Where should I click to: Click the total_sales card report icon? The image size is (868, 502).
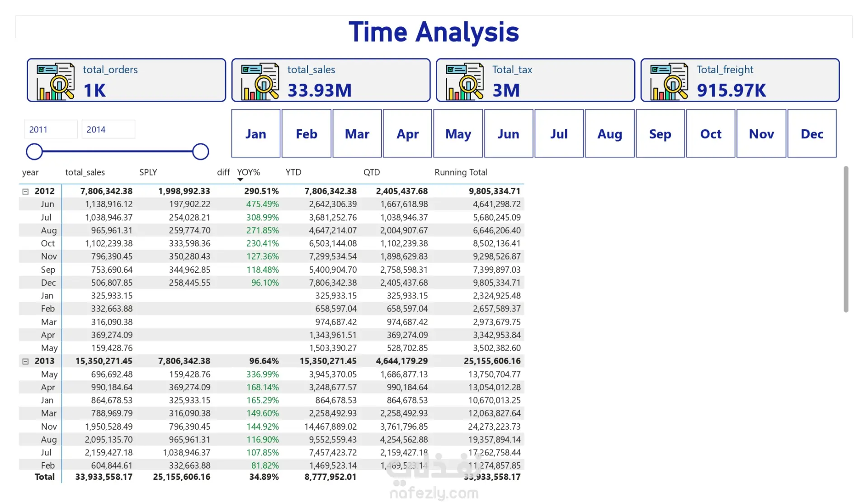(x=259, y=81)
